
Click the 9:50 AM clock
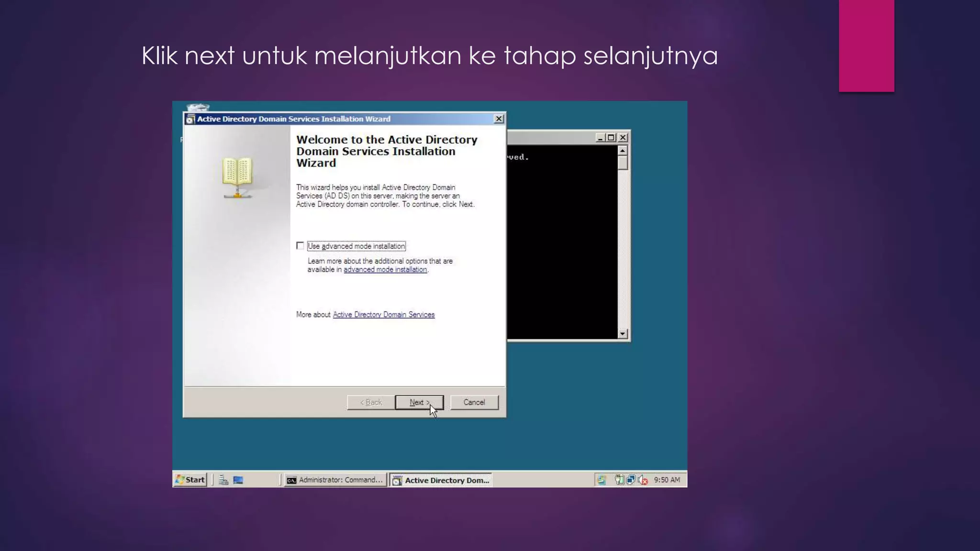667,480
